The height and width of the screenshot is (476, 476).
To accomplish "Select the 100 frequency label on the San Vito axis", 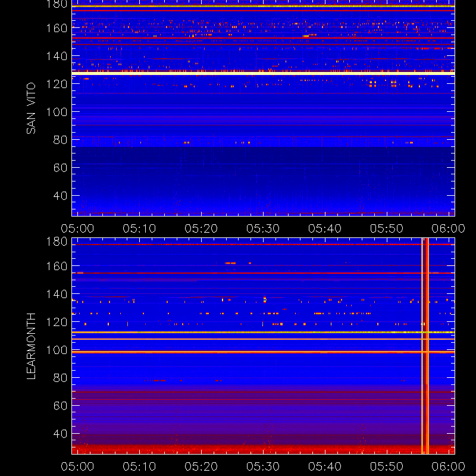I will (x=57, y=112).
